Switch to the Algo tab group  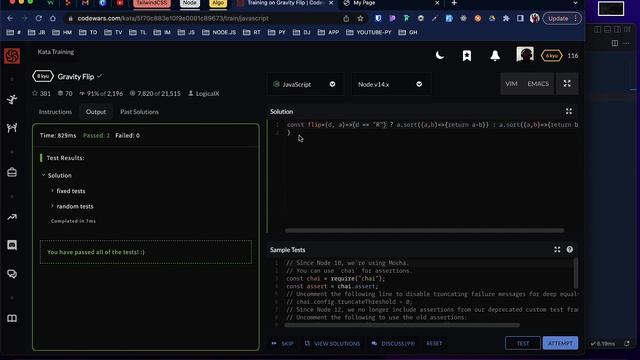[x=218, y=3]
